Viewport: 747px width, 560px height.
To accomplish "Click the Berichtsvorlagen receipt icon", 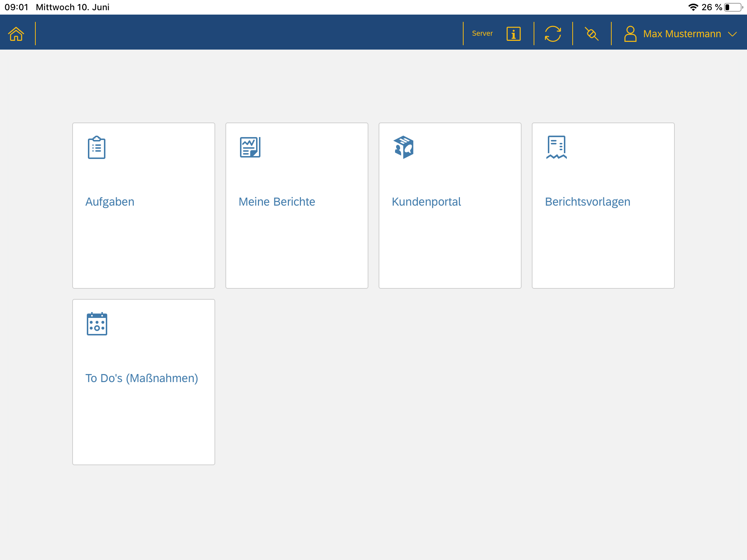I will [556, 147].
